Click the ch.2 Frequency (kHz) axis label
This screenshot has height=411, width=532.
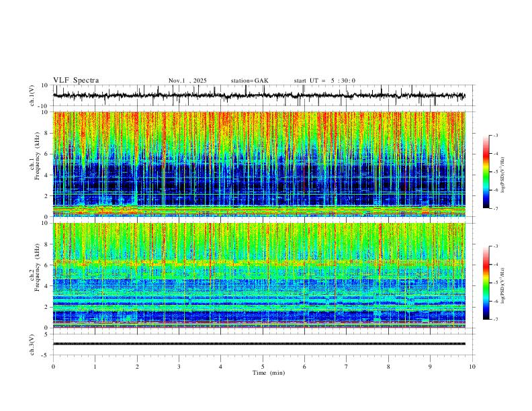35,267
